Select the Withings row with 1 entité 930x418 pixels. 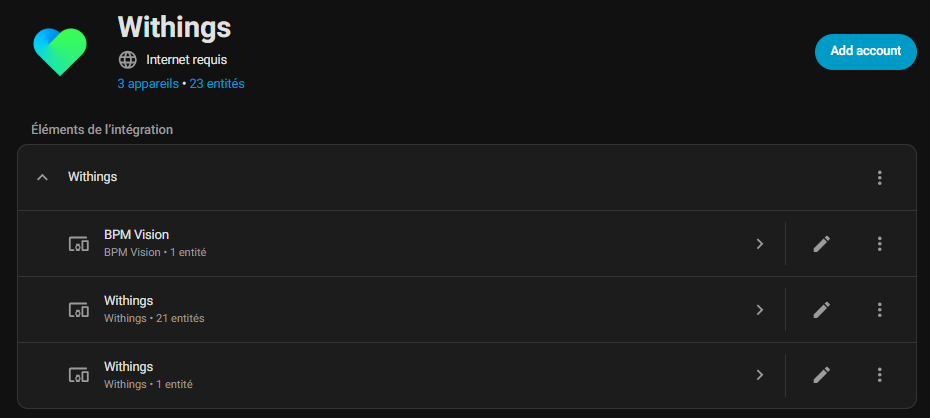coord(400,375)
